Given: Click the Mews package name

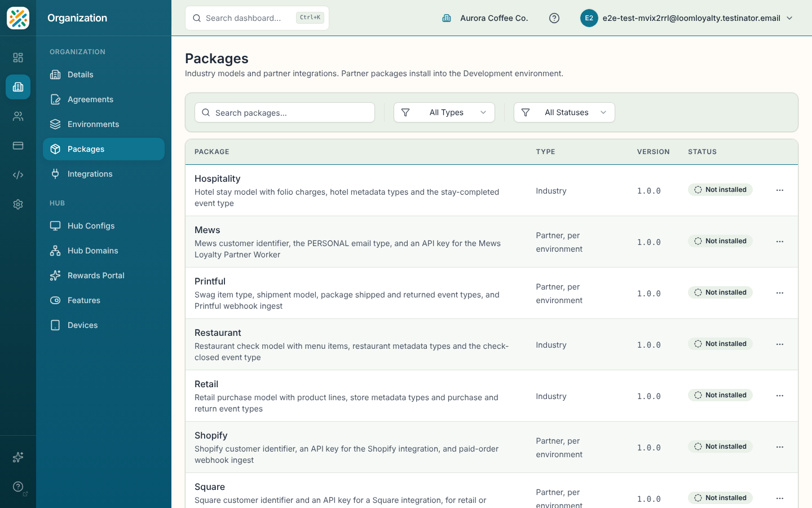Looking at the screenshot, I should pos(208,230).
